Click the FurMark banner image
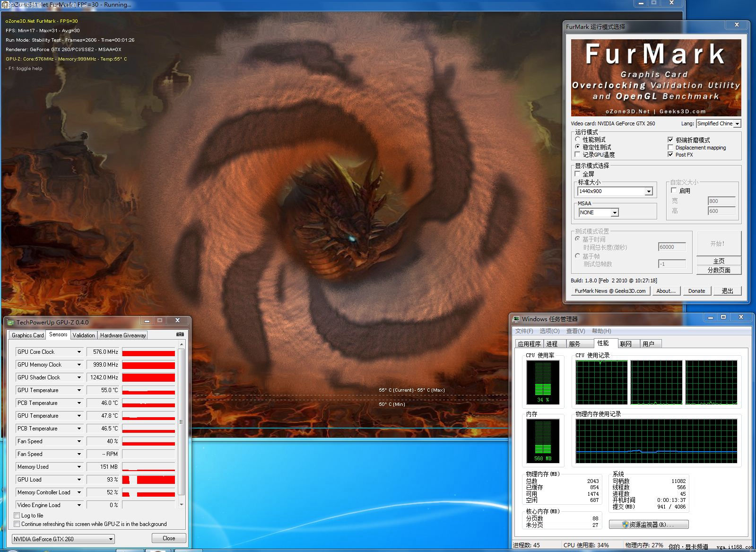 (x=656, y=78)
